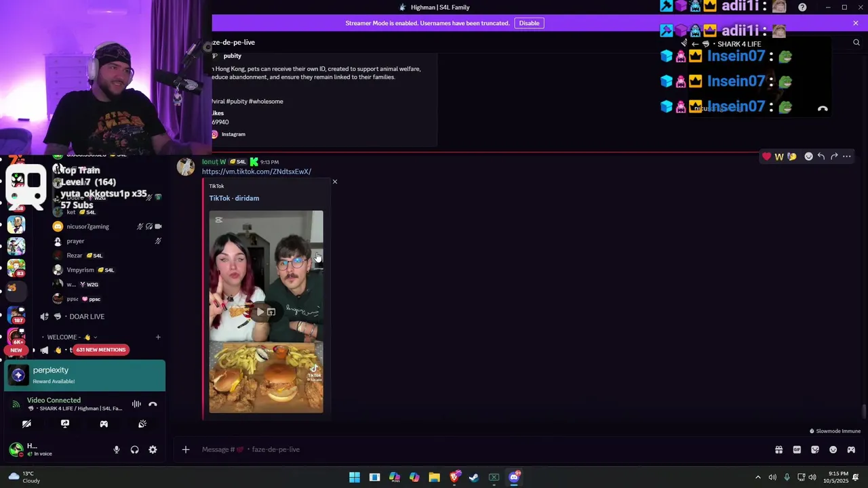
Task: Disconnect from voice using phone icon
Action: pyautogui.click(x=153, y=404)
